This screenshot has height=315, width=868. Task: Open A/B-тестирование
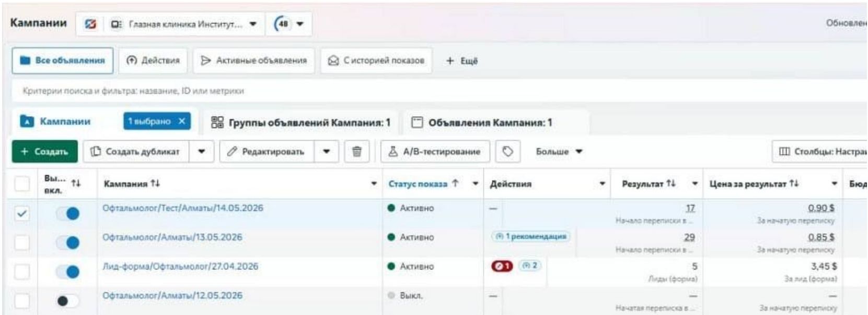coord(435,152)
